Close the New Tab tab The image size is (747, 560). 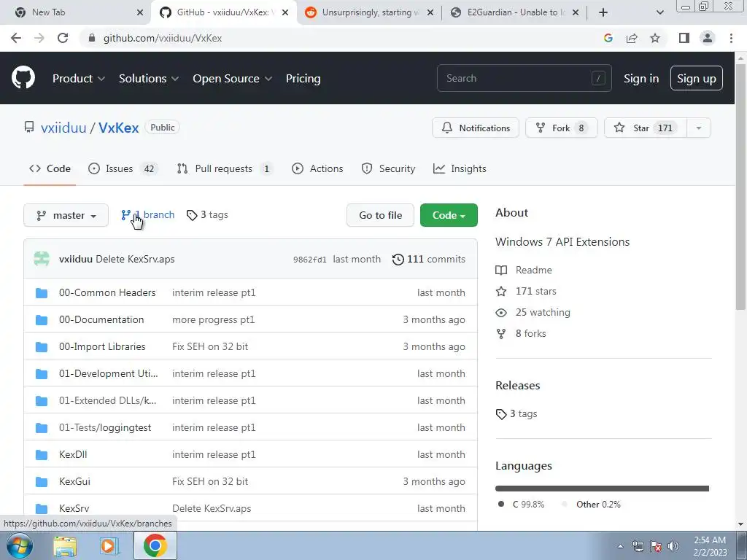139,12
